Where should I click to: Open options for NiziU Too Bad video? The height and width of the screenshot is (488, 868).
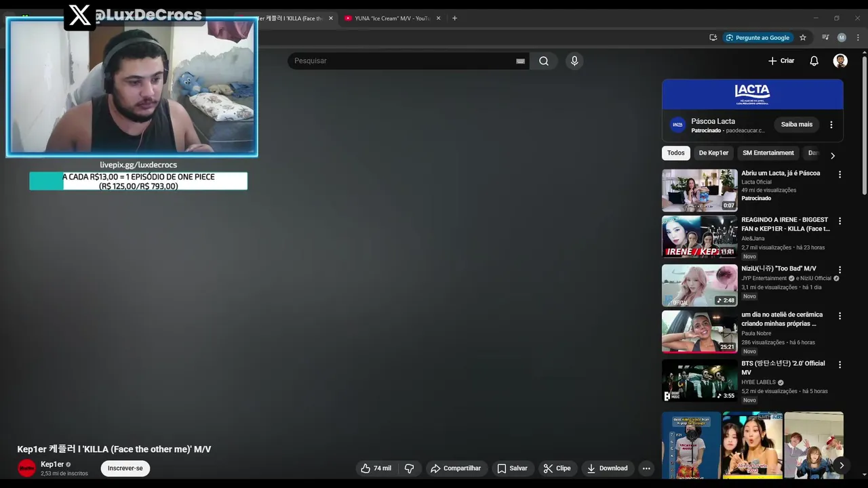[x=840, y=270]
